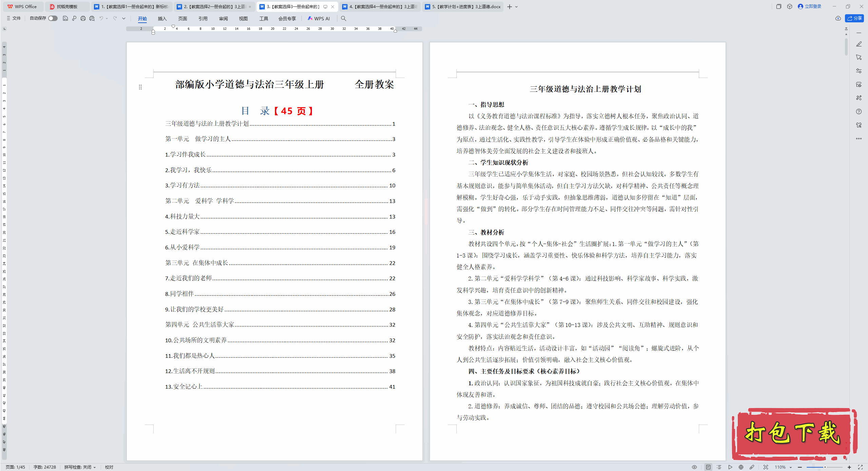Image resolution: width=868 pixels, height=471 pixels.
Task: Click the print icon in quick toolbar
Action: pos(83,18)
